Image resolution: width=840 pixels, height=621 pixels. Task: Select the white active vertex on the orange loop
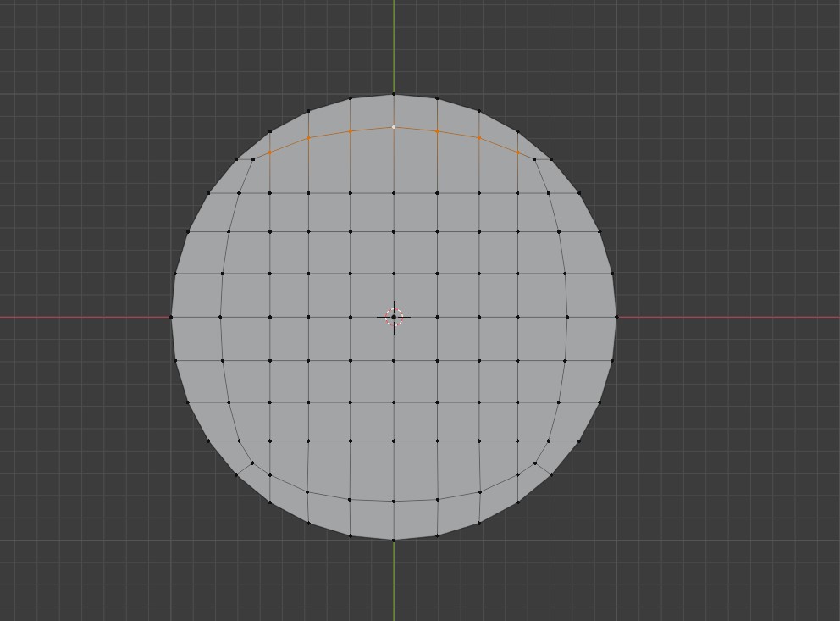395,127
